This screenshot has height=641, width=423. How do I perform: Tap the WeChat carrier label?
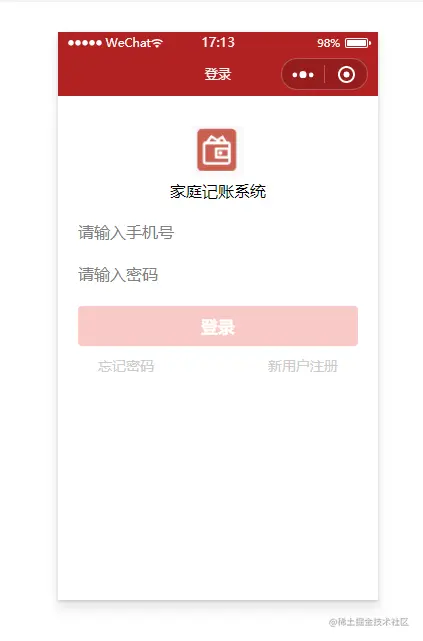pos(128,43)
